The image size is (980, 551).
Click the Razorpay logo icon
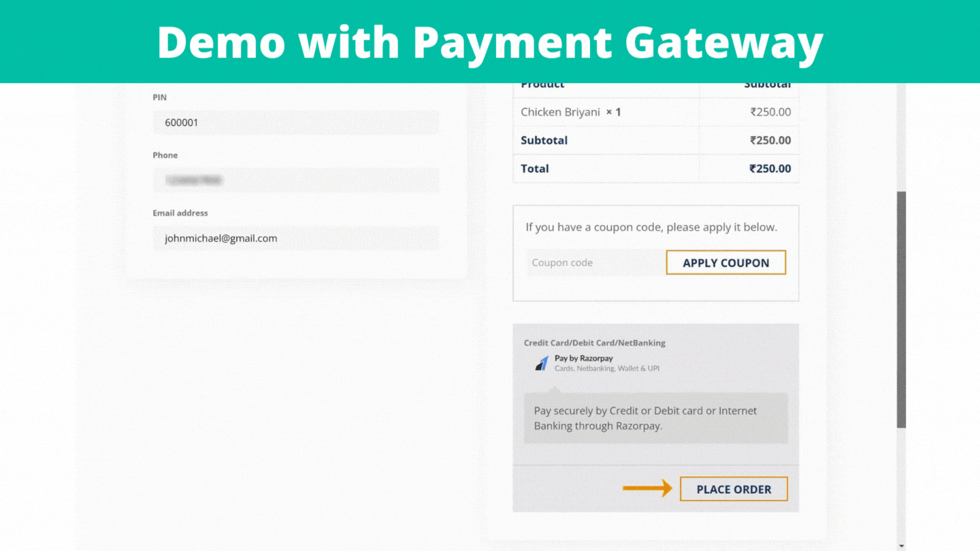tap(542, 363)
